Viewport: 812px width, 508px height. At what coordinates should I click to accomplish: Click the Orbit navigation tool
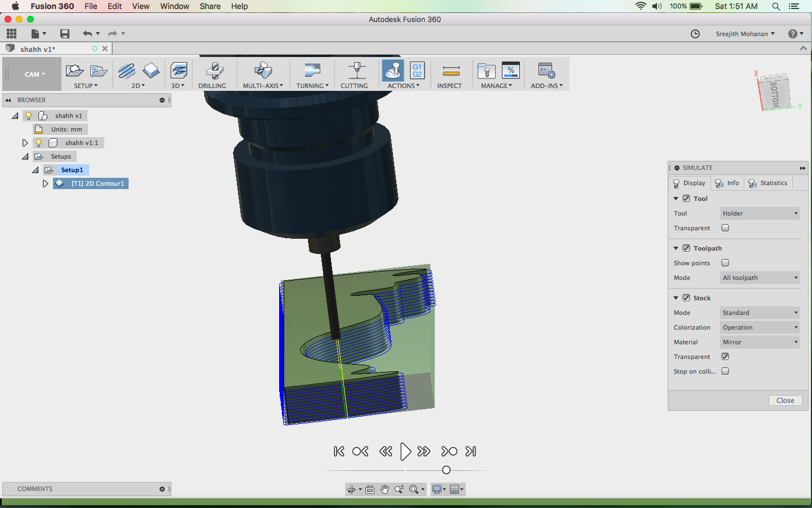(x=351, y=489)
